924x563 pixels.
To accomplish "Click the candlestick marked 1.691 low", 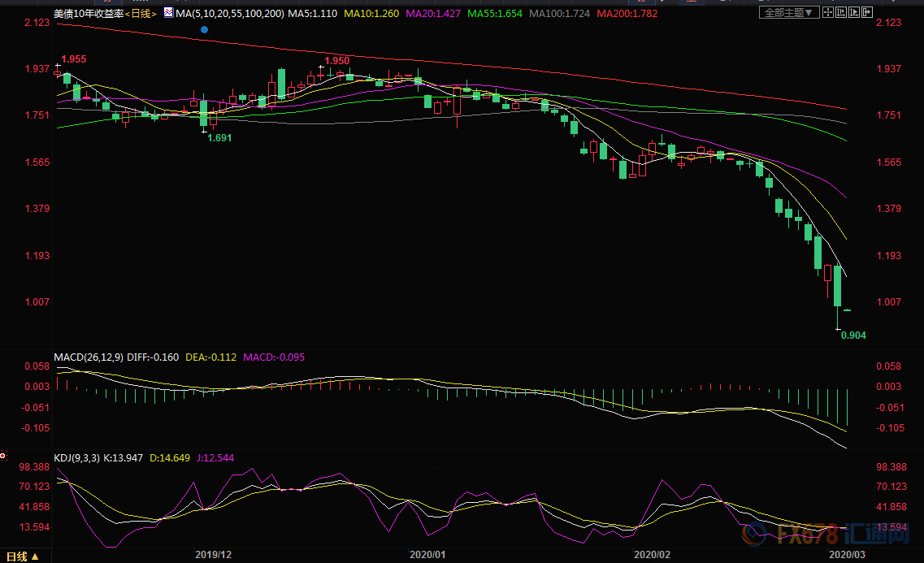I will pos(203,112).
